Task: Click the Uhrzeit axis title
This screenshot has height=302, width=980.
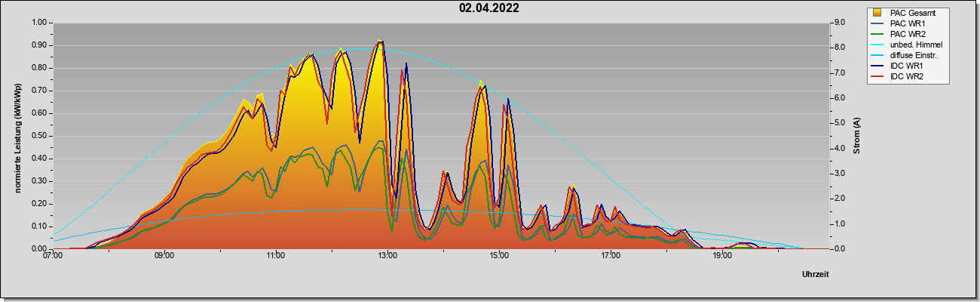Action: (815, 275)
